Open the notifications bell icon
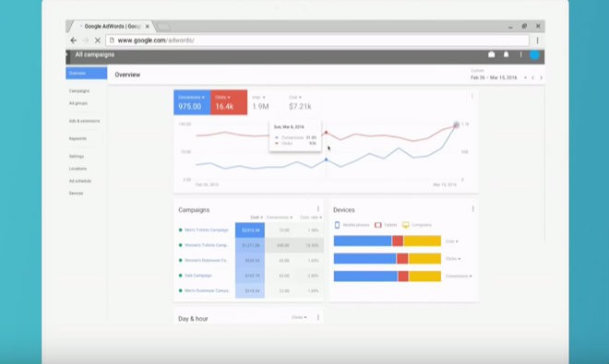609x364 pixels. 506,54
